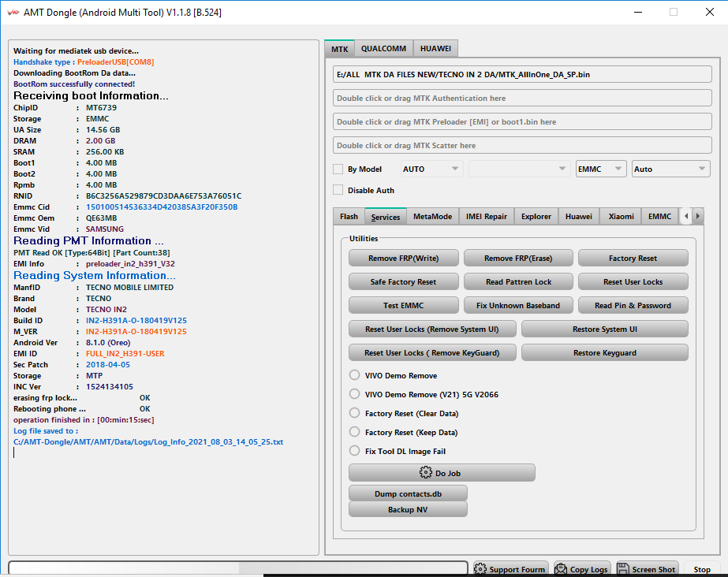Enable the By Model checkbox
The height and width of the screenshot is (577, 728).
pyautogui.click(x=338, y=169)
